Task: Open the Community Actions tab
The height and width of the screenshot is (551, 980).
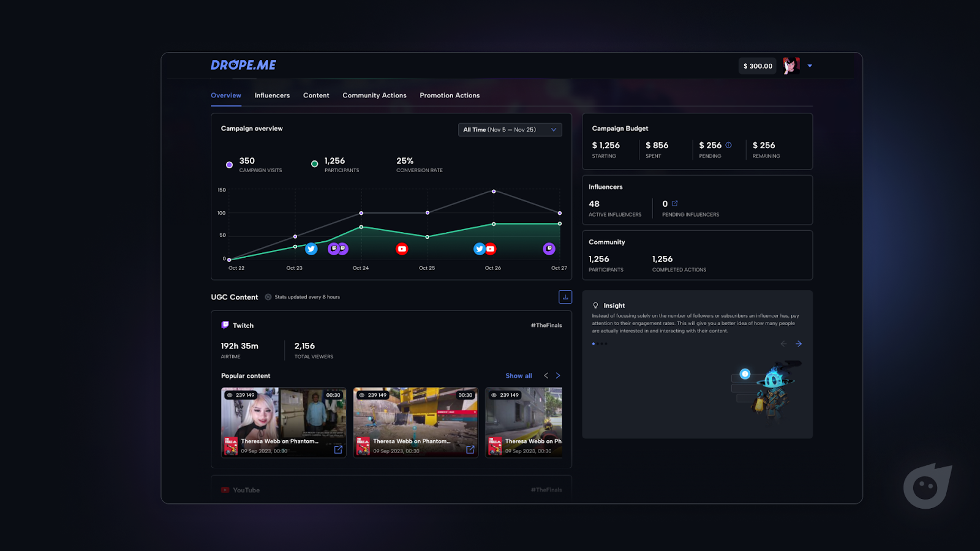Action: [374, 96]
